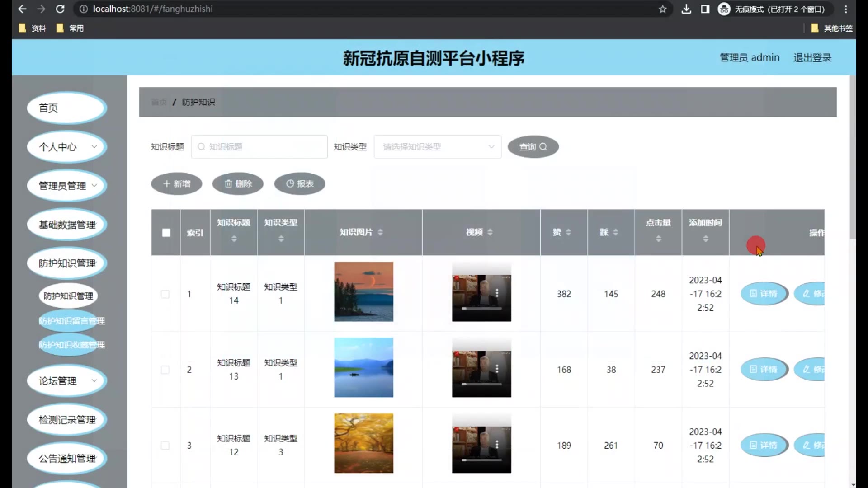This screenshot has height=488, width=868.
Task: Focus the 知识标题 search input
Action: tap(259, 147)
